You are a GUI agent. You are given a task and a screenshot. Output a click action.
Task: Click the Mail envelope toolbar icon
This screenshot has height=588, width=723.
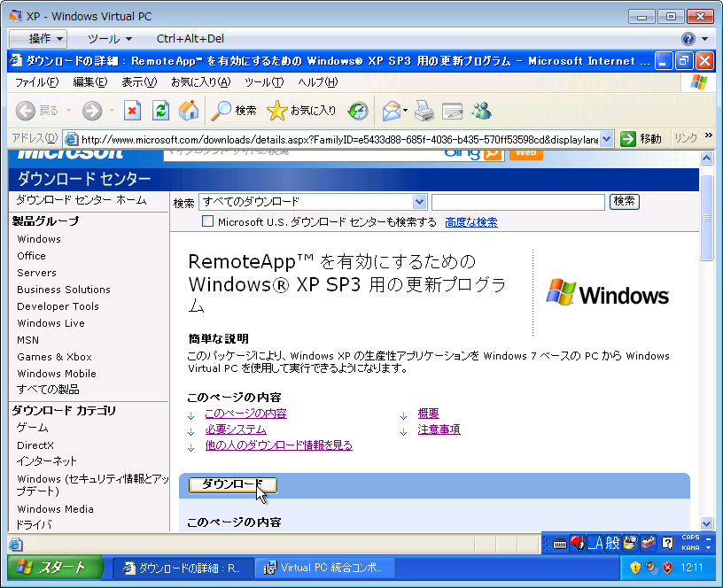tap(392, 111)
